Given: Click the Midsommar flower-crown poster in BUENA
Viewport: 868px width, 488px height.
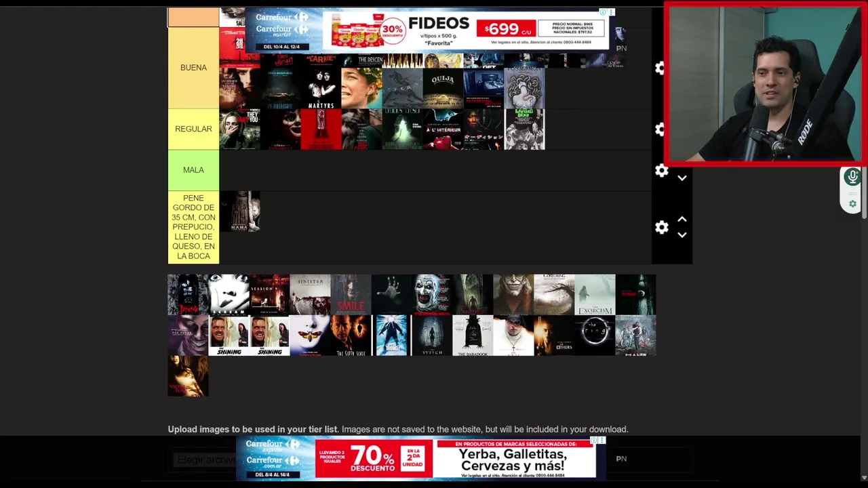Looking at the screenshot, I should [361, 88].
